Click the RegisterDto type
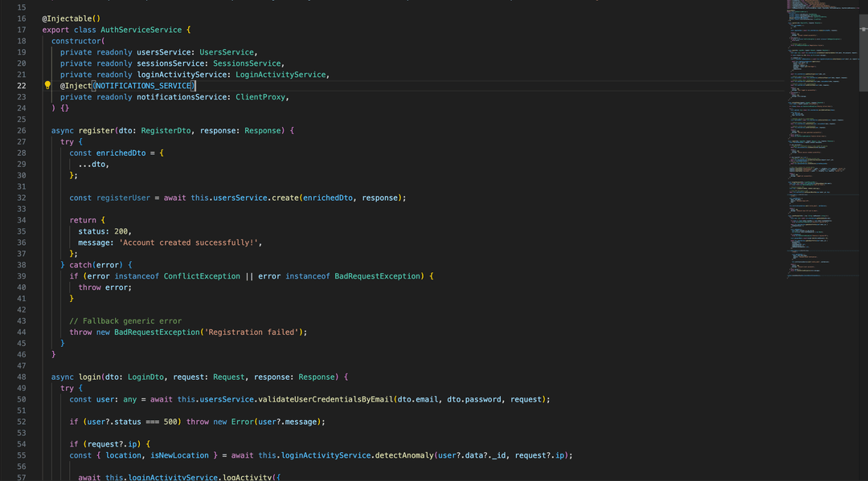The width and height of the screenshot is (868, 481). tap(166, 130)
